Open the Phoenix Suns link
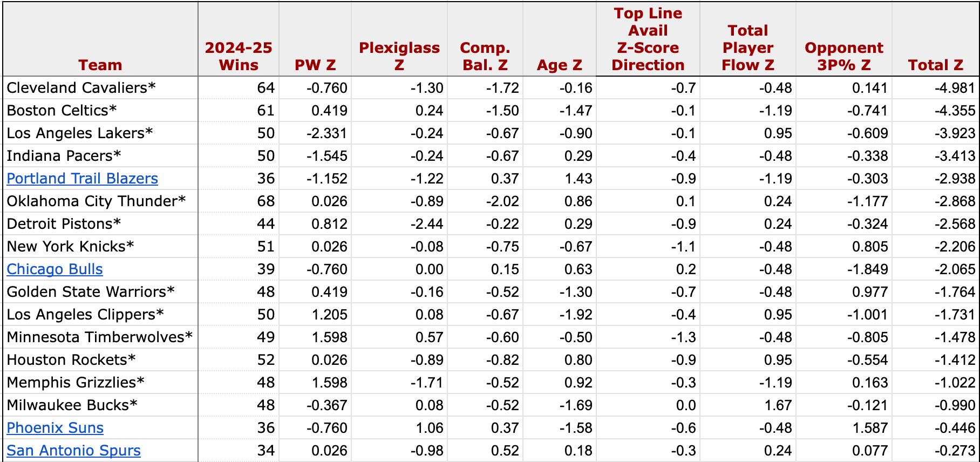This screenshot has width=980, height=462. [x=55, y=428]
